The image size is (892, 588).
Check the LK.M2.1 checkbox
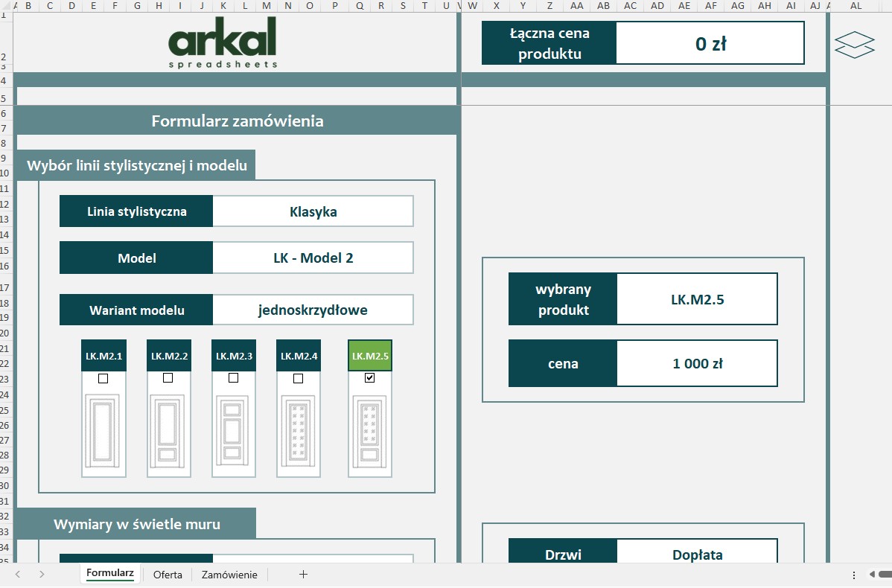103,378
